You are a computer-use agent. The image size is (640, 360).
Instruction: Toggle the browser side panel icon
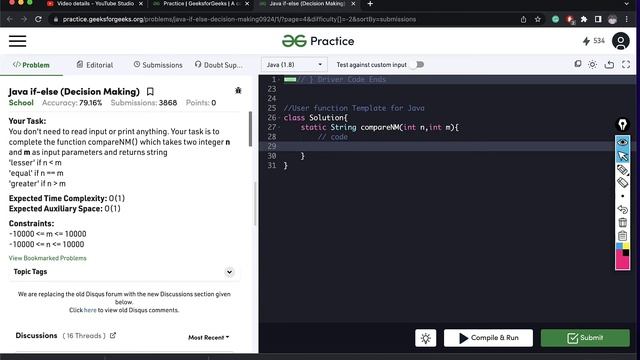(598, 19)
